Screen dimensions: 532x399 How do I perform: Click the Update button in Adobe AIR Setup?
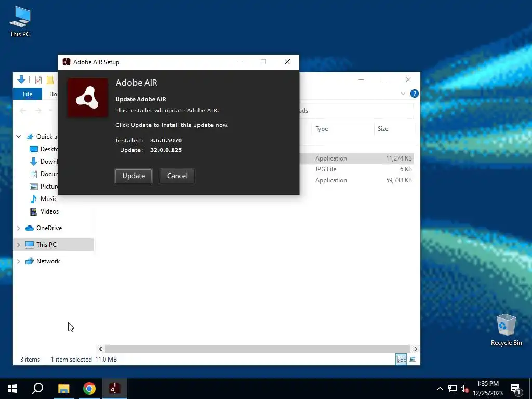[x=134, y=176]
